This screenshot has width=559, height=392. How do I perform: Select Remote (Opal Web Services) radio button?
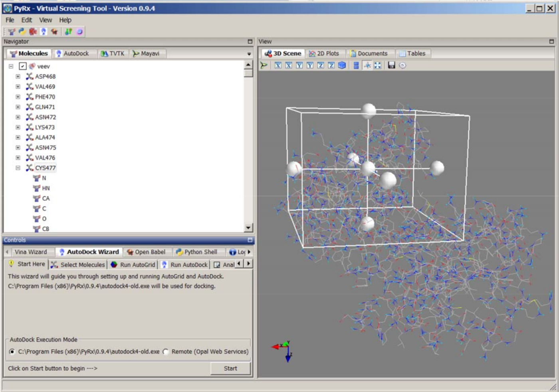click(x=166, y=352)
